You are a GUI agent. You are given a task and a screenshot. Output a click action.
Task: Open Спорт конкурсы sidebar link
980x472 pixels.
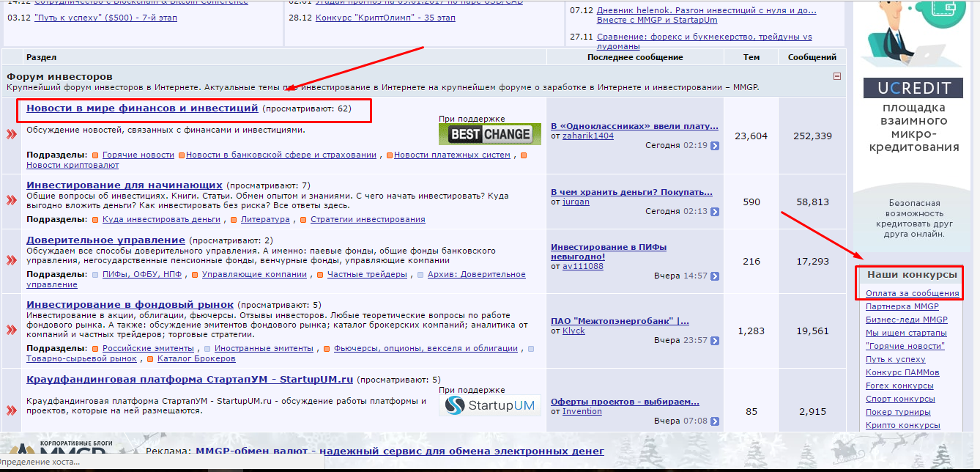pos(900,399)
